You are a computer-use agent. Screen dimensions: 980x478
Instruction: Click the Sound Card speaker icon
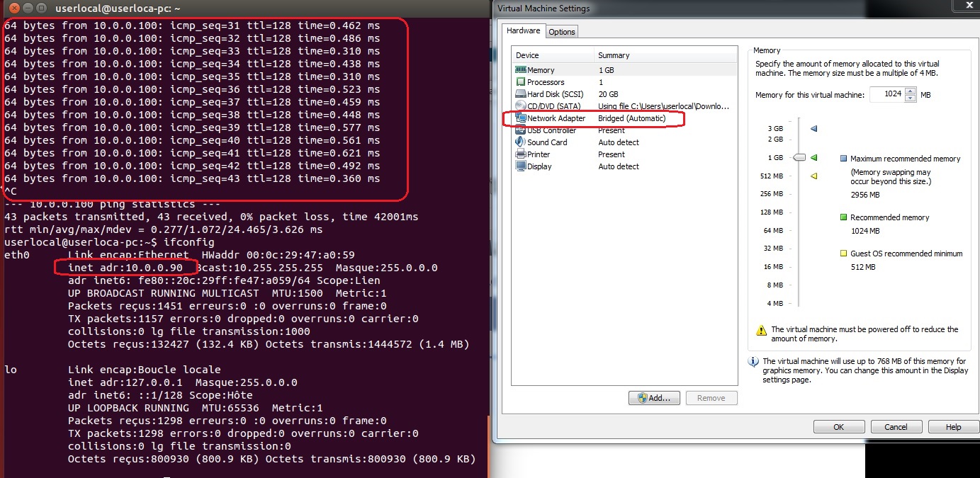(520, 142)
